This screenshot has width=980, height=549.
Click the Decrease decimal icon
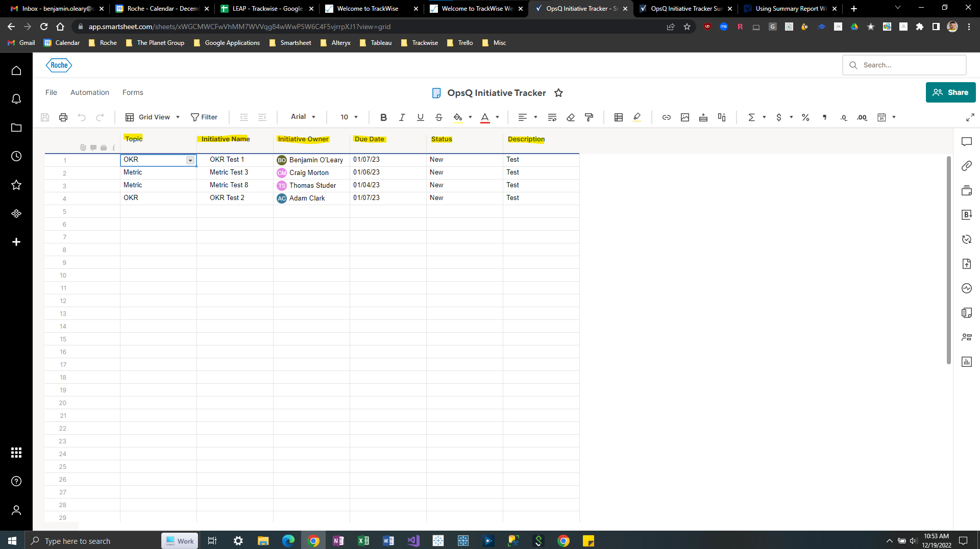click(843, 117)
